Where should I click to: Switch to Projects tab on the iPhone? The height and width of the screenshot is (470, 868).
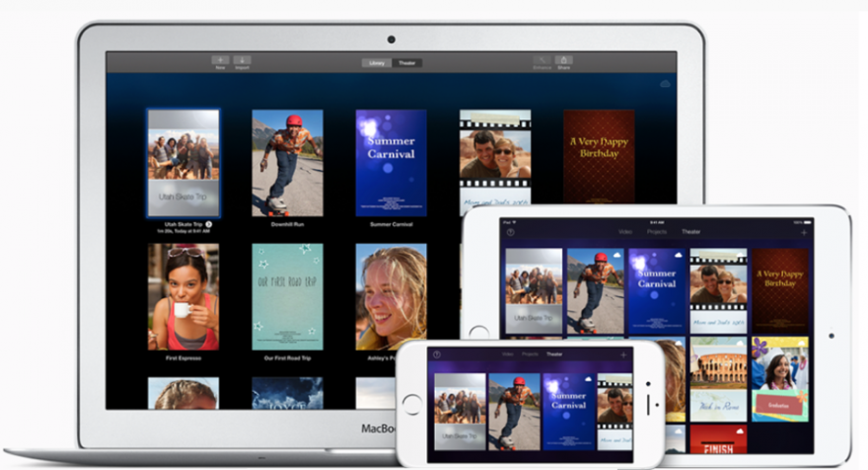pos(530,354)
